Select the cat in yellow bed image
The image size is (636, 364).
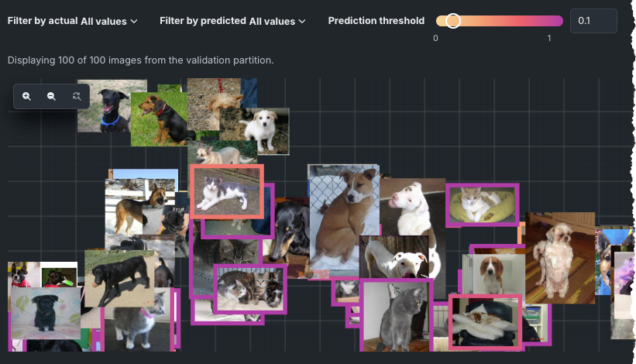tap(483, 204)
